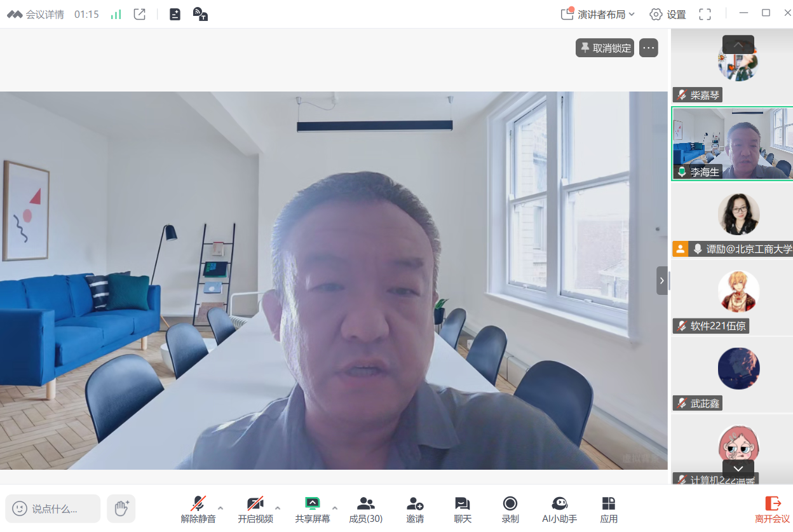The height and width of the screenshot is (532, 793).
Task: Type in the 说点什么 message field
Action: [x=54, y=508]
